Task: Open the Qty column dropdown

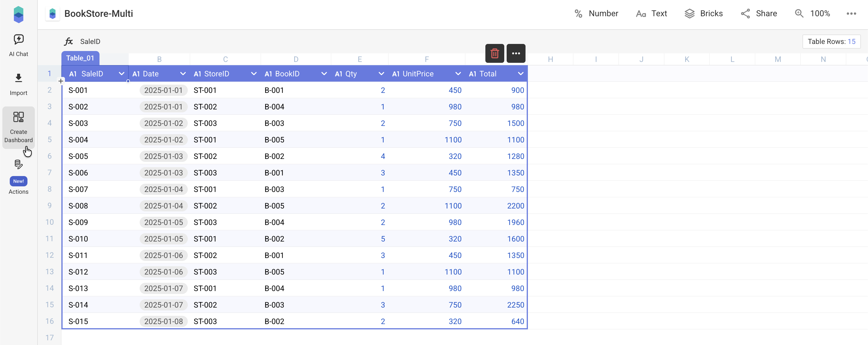Action: pyautogui.click(x=381, y=74)
